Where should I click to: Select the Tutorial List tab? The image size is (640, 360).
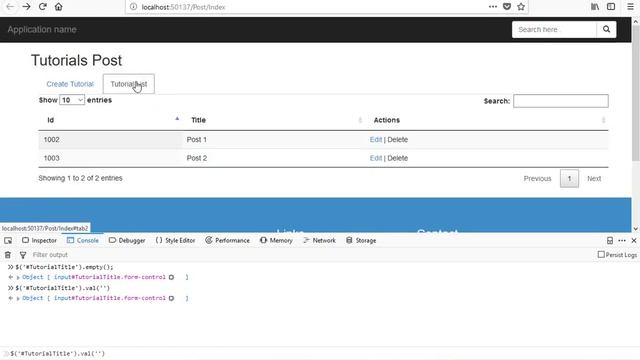(x=129, y=84)
